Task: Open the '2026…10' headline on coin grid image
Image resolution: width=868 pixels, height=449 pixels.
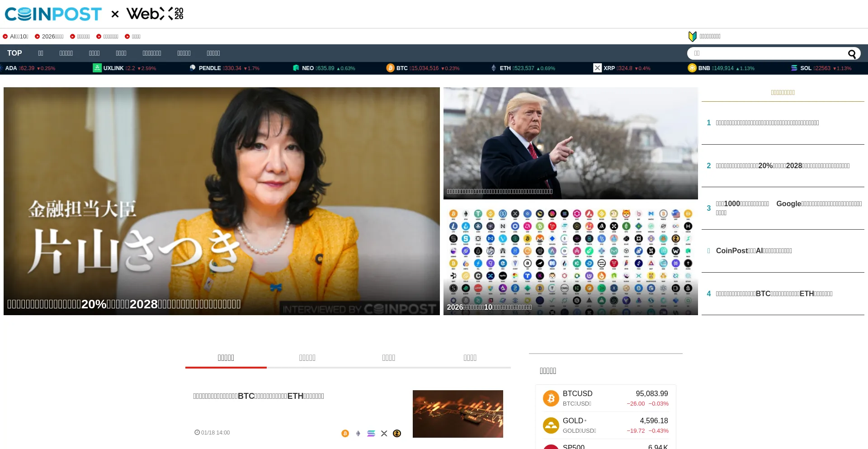Action: pos(489,307)
